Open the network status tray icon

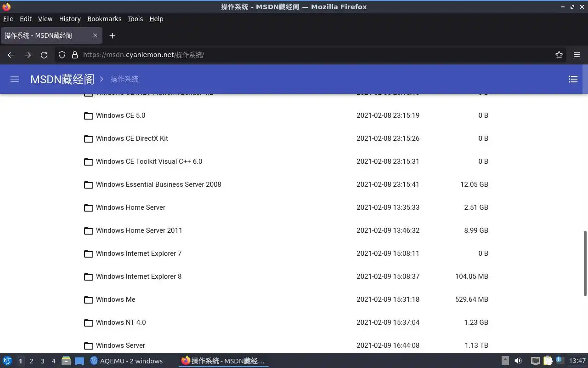535,361
